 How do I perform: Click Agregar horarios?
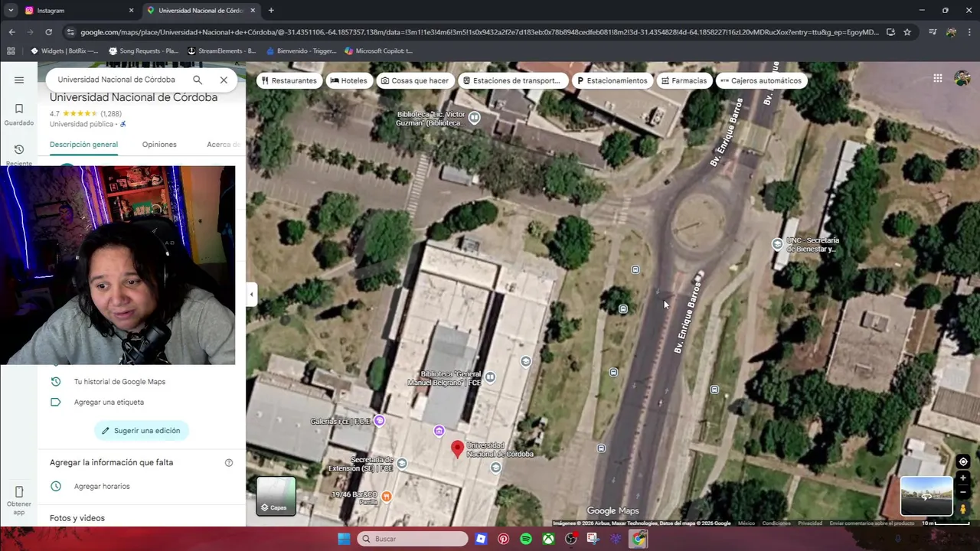[102, 487]
